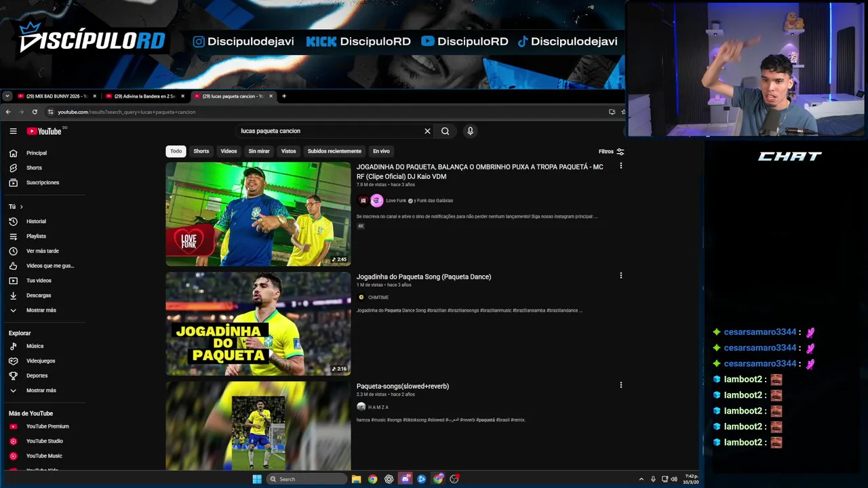Click the Windows taskbar Search box
This screenshot has height=488, width=868.
(307, 479)
